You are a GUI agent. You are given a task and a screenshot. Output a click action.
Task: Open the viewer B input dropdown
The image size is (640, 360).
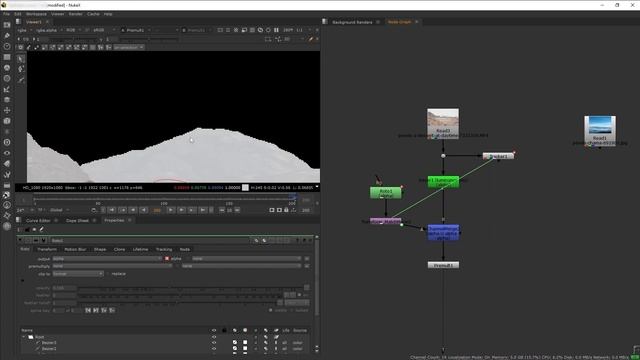[x=196, y=30]
